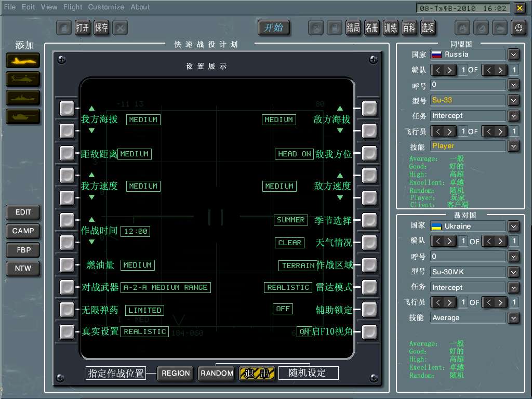Click the 我方速度 up-arrow side button
The image size is (532, 399).
67,176
